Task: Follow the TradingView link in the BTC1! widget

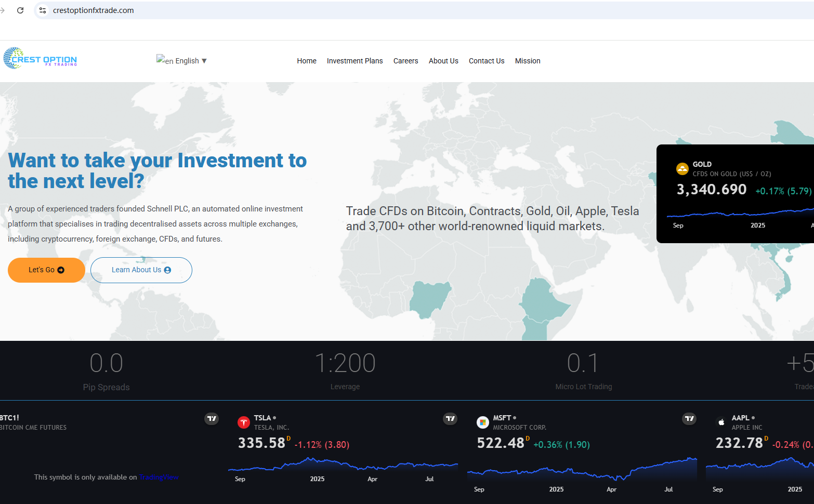Action: tap(159, 478)
